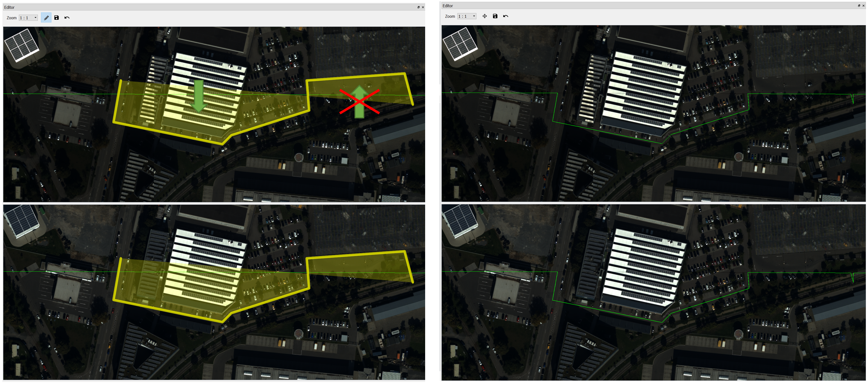Click the crossed-out green up arrow
The height and width of the screenshot is (383, 868).
[359, 102]
